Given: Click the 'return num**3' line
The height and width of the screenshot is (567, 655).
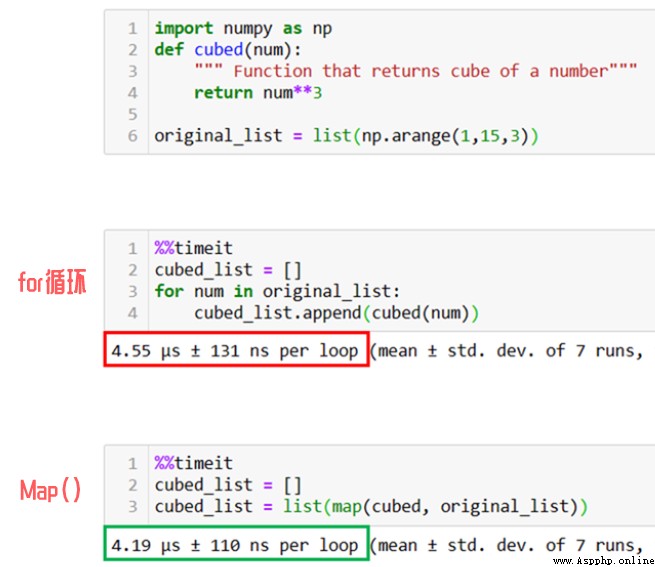Looking at the screenshot, I should point(258,93).
